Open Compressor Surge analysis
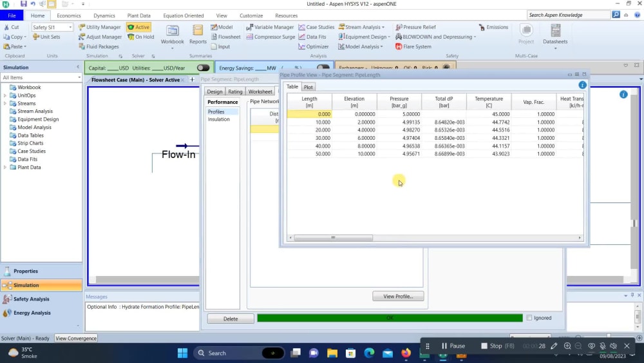The image size is (644, 363). coord(270,37)
